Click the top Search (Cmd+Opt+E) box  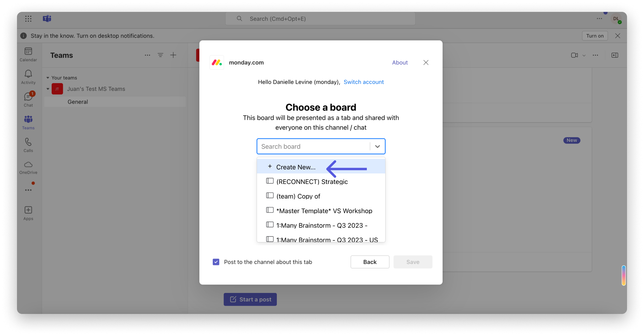click(320, 19)
